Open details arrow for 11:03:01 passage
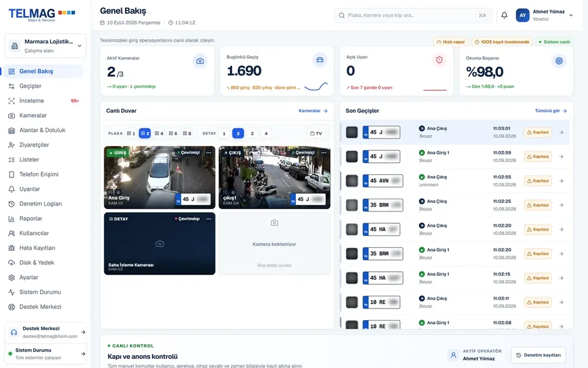Viewport: 588px width, 368px height. (562, 132)
